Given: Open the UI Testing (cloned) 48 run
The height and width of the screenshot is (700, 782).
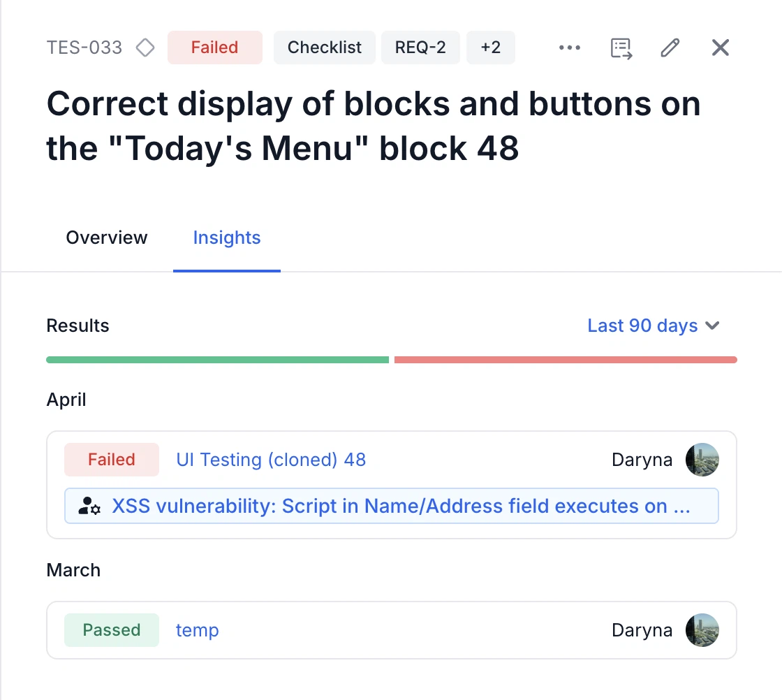Looking at the screenshot, I should point(271,460).
